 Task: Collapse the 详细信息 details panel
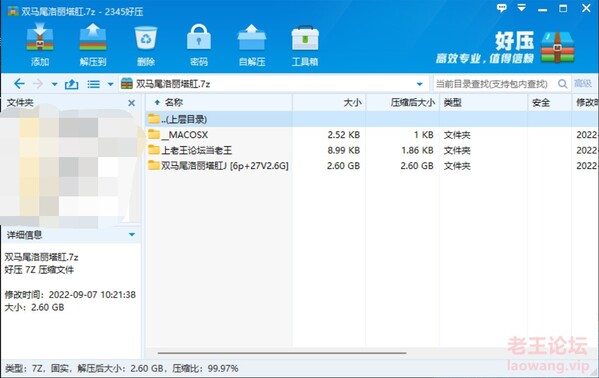coord(132,234)
